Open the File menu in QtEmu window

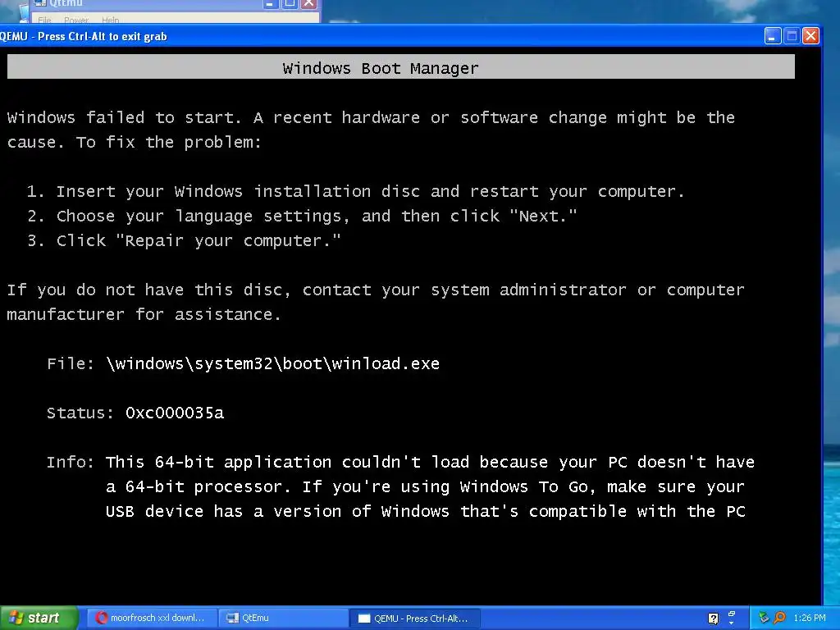click(44, 20)
